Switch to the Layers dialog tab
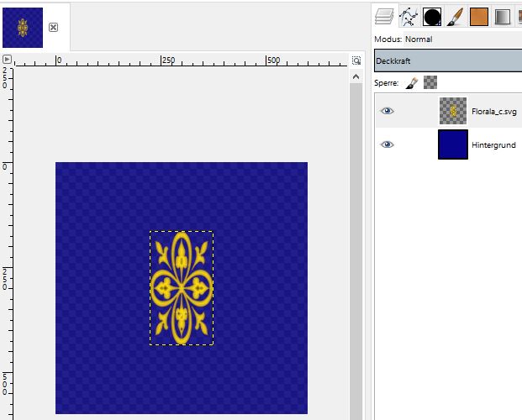Viewport: 522px width, 420px height. (x=384, y=16)
